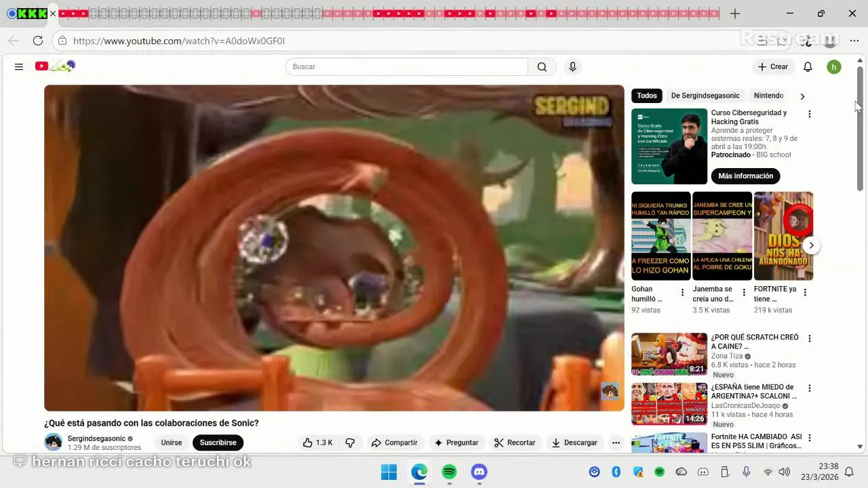Click the Windows Start button
Screen dimensions: 868x488
click(x=389, y=472)
